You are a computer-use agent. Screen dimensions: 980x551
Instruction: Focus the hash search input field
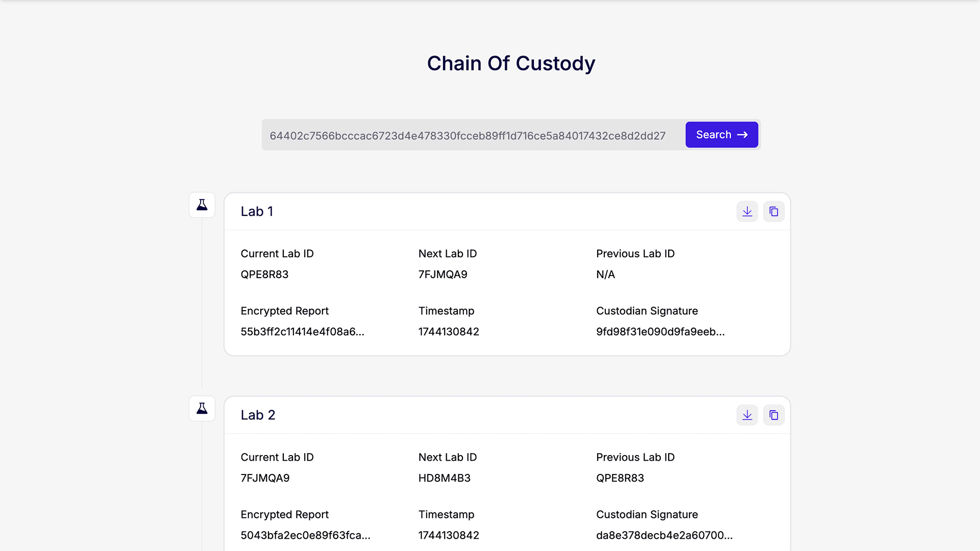click(472, 135)
